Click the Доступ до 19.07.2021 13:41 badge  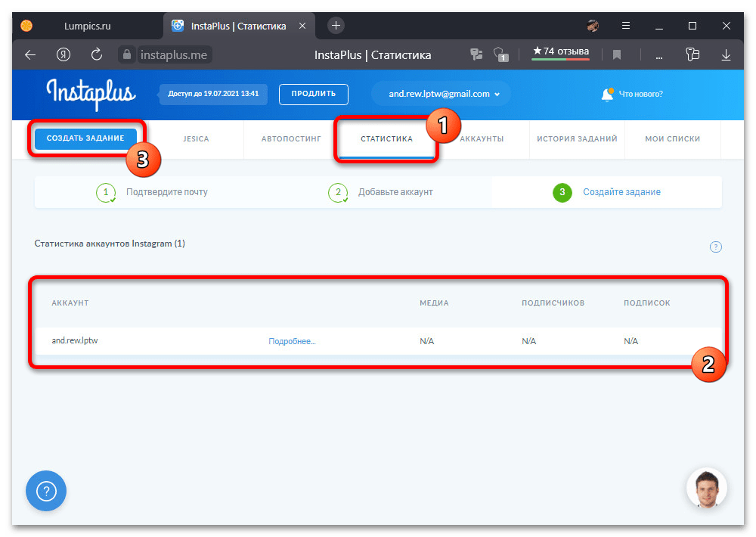tap(213, 94)
